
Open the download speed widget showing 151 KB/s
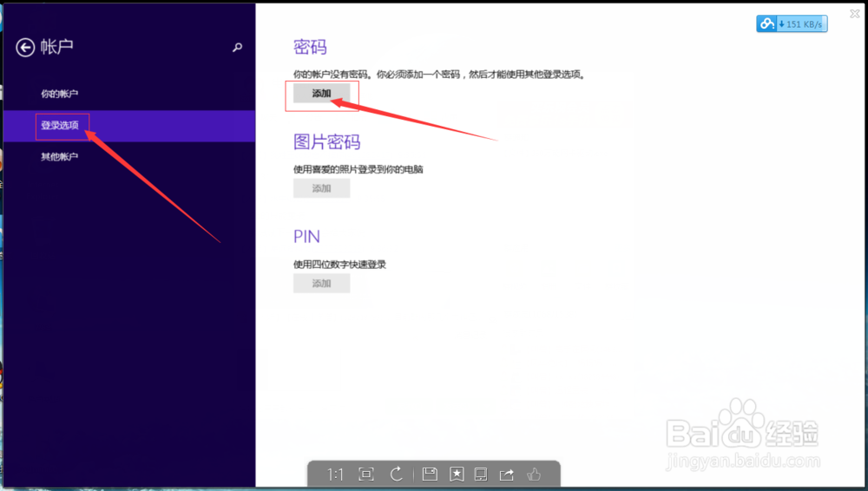(792, 23)
